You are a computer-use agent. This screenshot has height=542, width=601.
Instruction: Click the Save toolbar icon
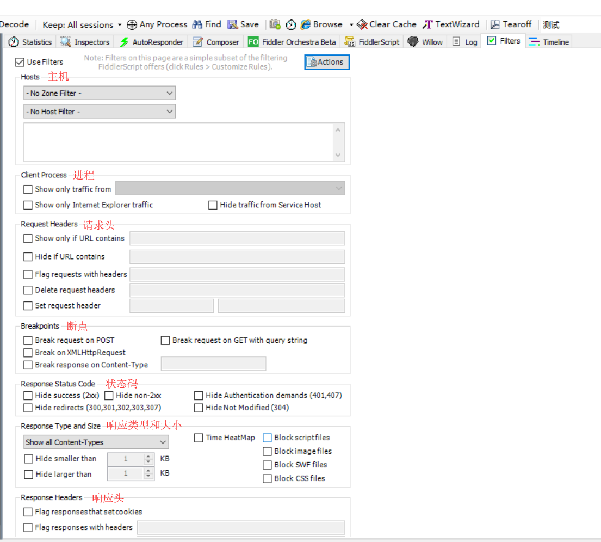pyautogui.click(x=232, y=25)
